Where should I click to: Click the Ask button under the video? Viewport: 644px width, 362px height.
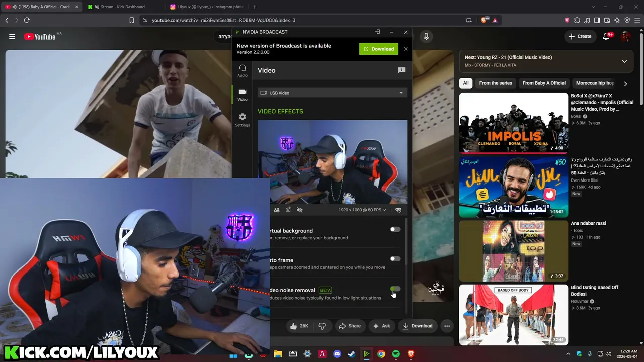pos(381,326)
